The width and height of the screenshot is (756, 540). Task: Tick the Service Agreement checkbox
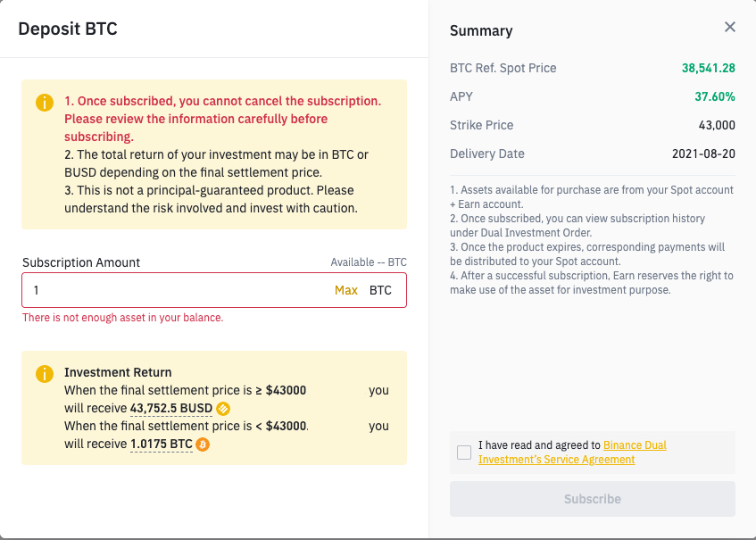pos(464,453)
